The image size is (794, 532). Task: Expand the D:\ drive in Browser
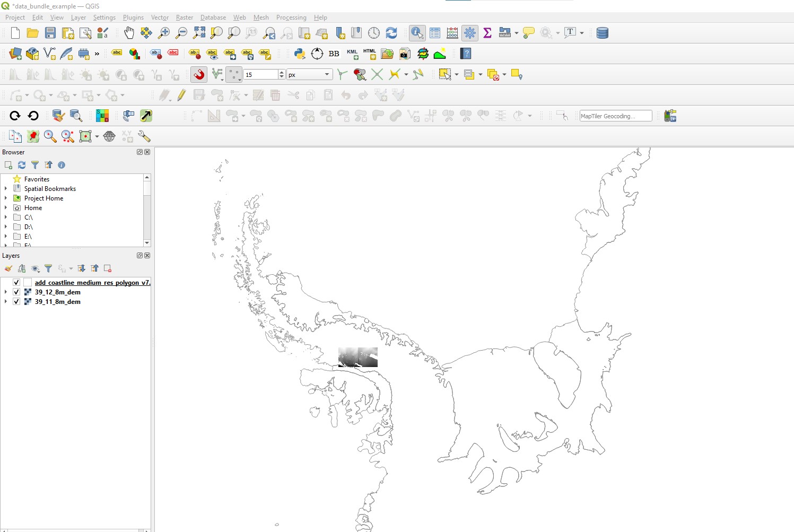pos(6,226)
